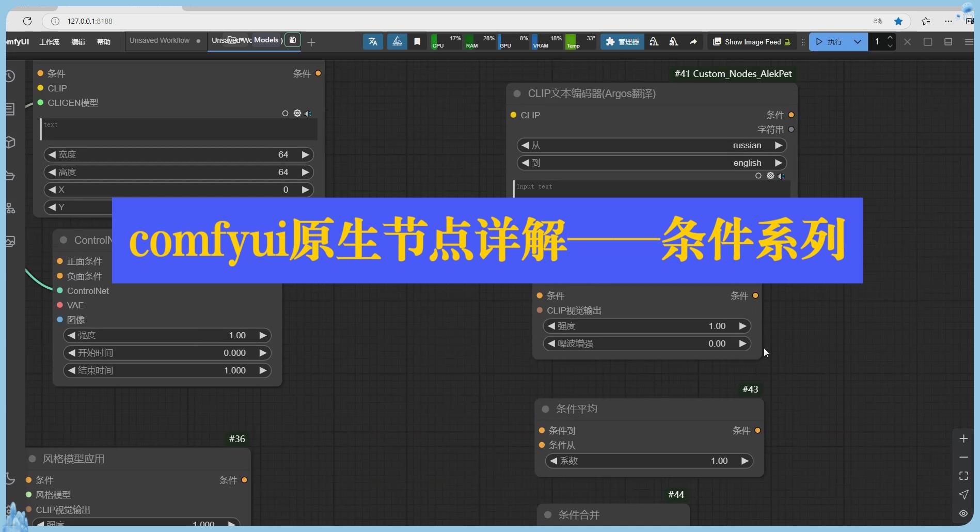
Task: Open the 到 english combo box
Action: click(x=652, y=163)
